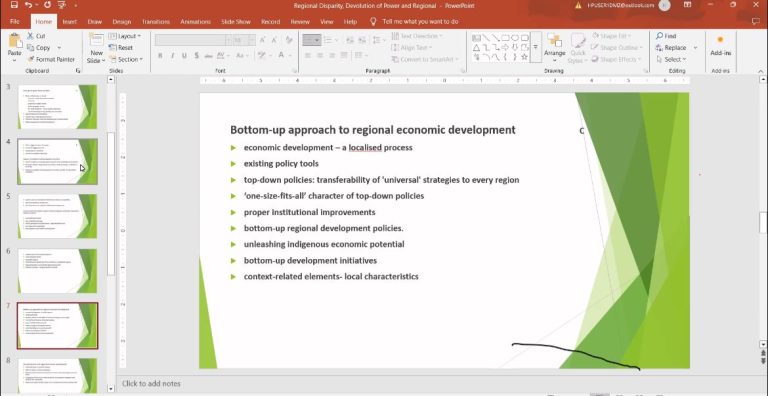This screenshot has width=768, height=396.
Task: Activate the Format Painter tool
Action: 51,59
